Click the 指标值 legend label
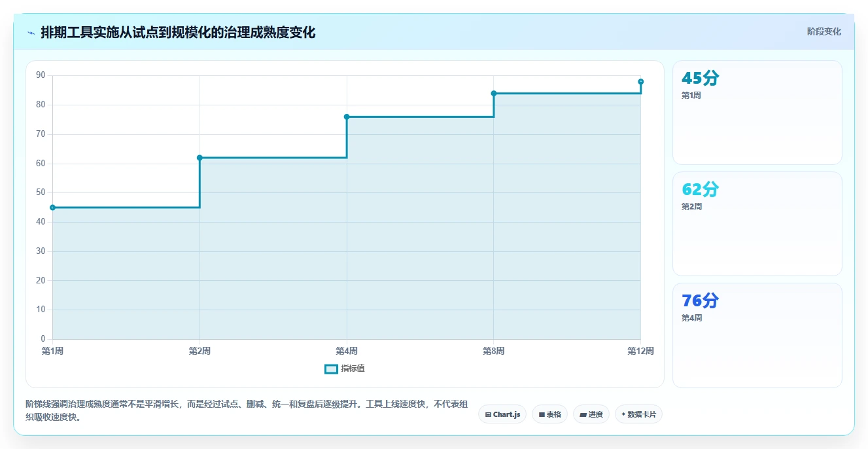Image resolution: width=868 pixels, height=449 pixels. pyautogui.click(x=353, y=368)
